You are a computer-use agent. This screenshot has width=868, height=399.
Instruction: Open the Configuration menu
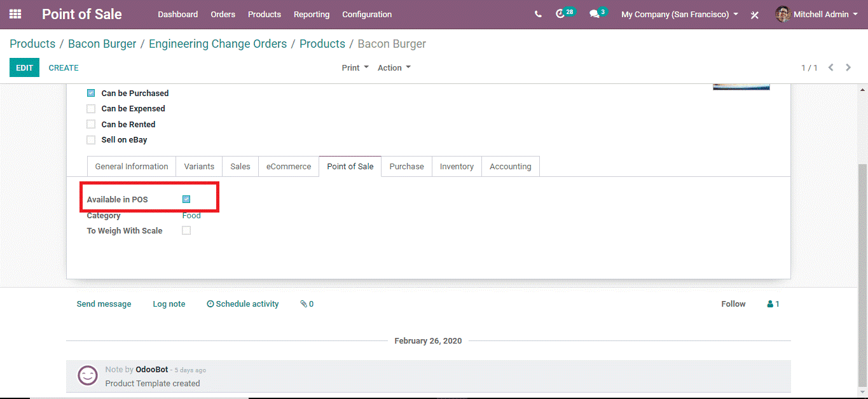367,14
